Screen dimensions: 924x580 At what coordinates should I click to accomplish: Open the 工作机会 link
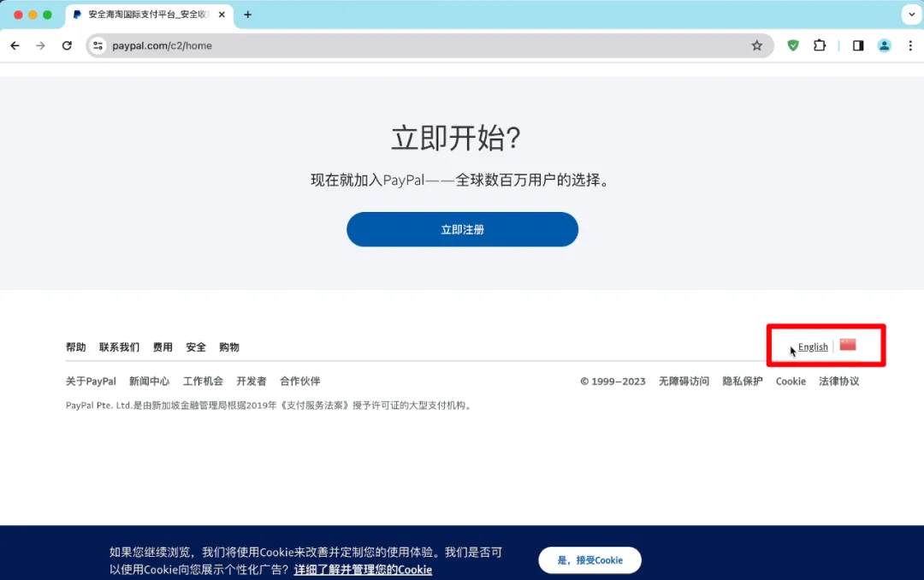(x=203, y=382)
